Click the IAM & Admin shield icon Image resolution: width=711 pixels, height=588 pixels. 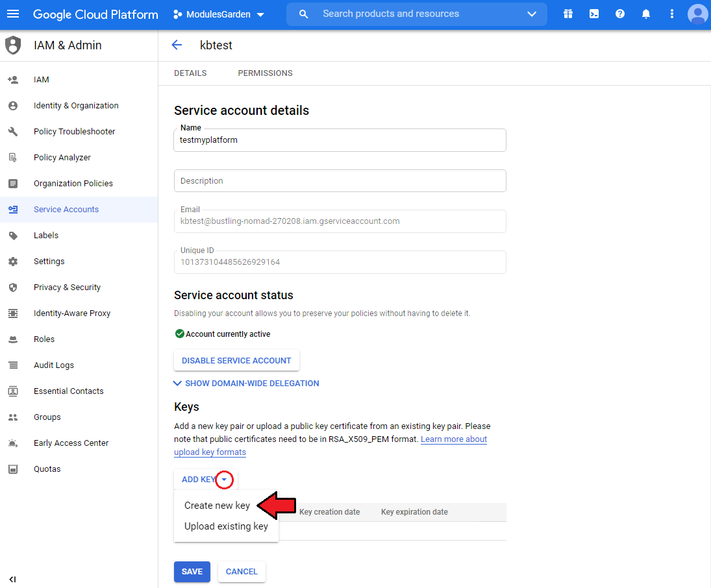[x=13, y=45]
